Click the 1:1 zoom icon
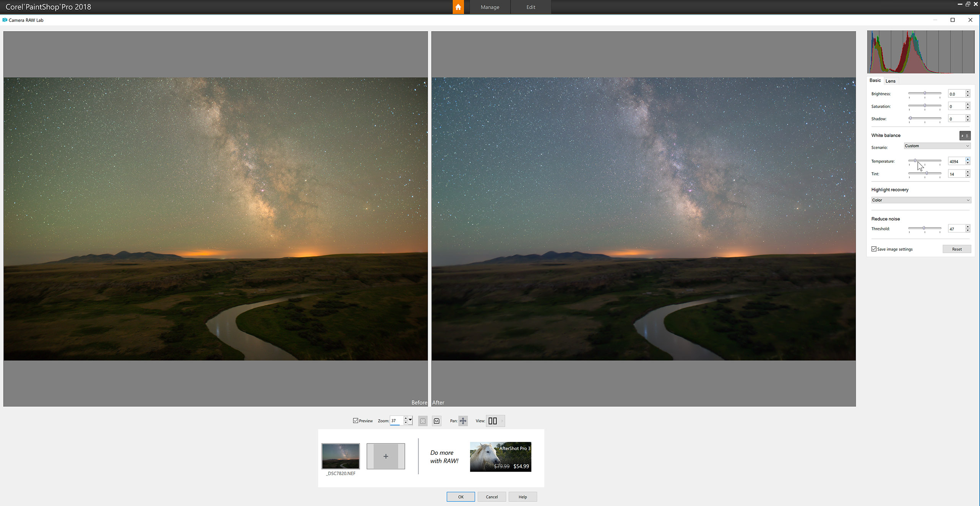The width and height of the screenshot is (980, 506). click(x=436, y=421)
